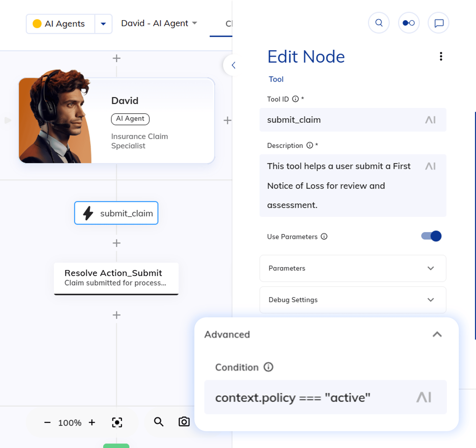Select Resolve Action_Submit node
This screenshot has width=476, height=448.
(x=116, y=278)
